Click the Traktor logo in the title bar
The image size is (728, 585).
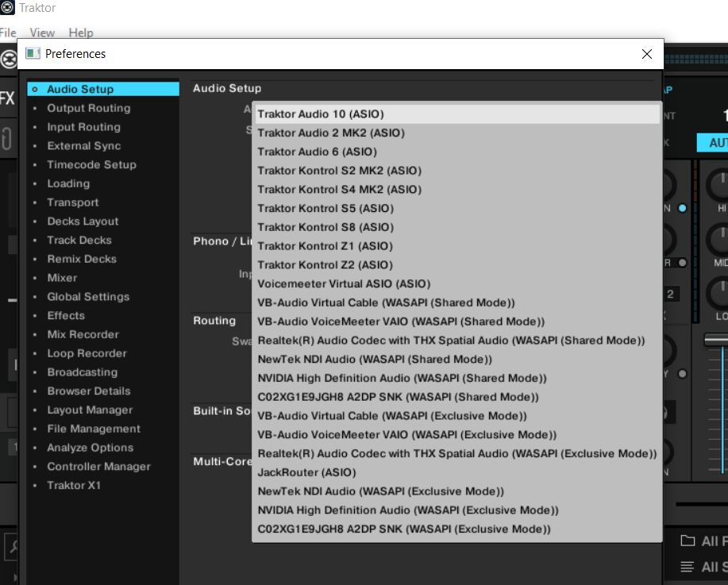tap(8, 8)
